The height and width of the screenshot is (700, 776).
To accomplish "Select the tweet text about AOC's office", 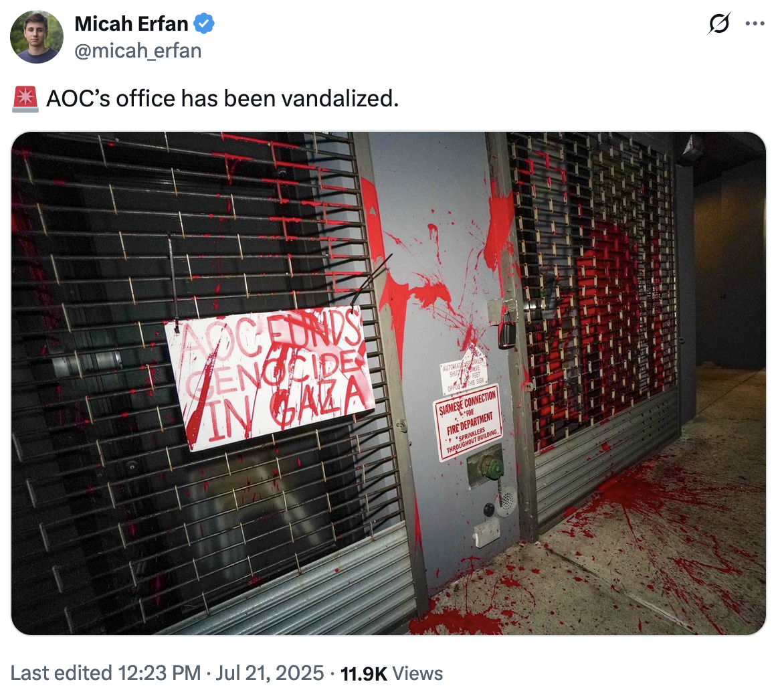I will pos(222,99).
